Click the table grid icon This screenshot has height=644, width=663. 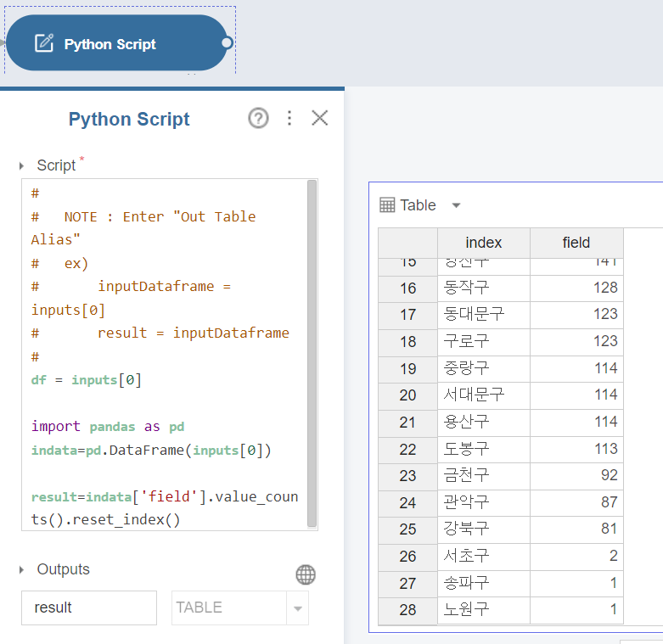pos(387,204)
